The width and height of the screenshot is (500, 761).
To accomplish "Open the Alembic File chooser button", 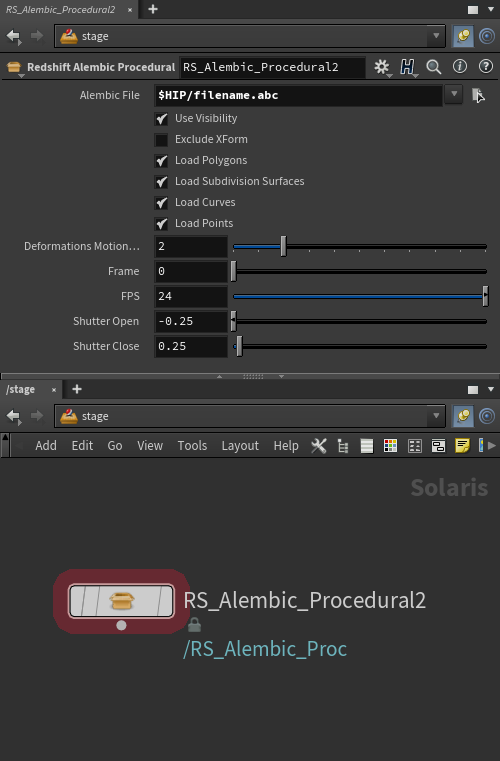I will [478, 95].
